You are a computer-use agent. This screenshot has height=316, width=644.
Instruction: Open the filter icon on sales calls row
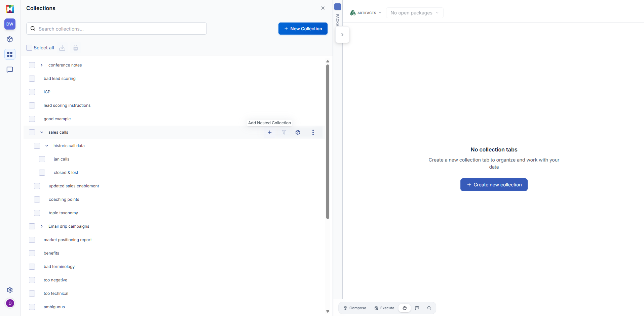coord(284,132)
